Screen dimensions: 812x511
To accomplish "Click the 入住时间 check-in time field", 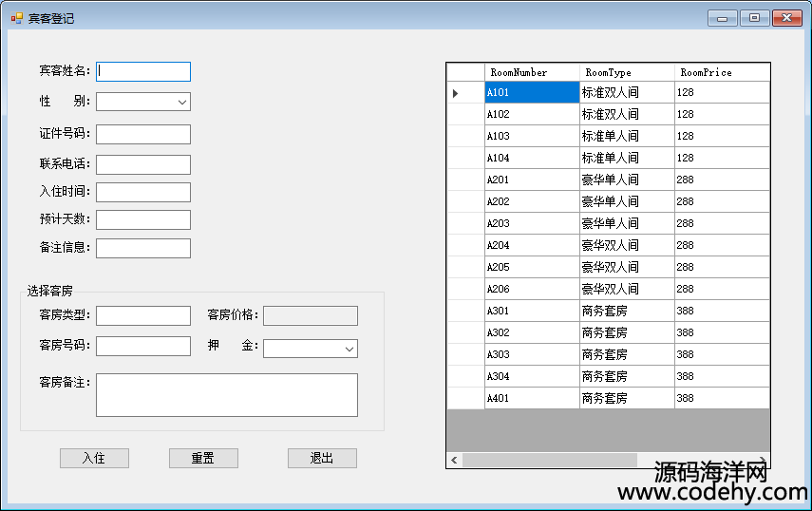I will click(x=143, y=192).
